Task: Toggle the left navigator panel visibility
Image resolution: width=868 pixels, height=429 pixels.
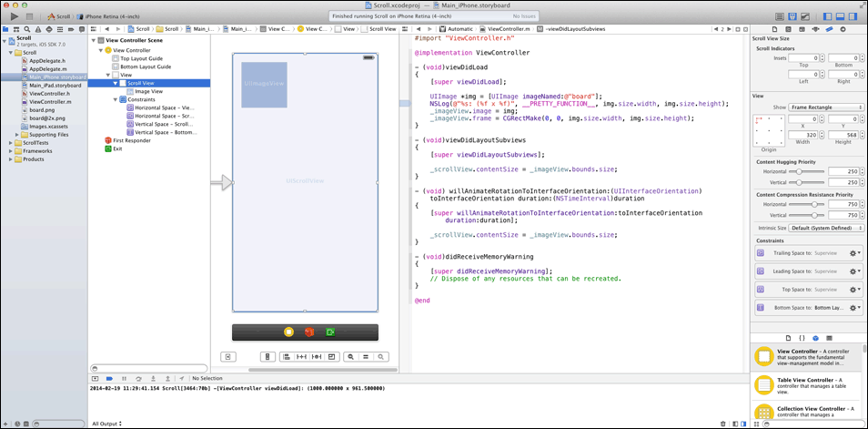Action: click(828, 16)
